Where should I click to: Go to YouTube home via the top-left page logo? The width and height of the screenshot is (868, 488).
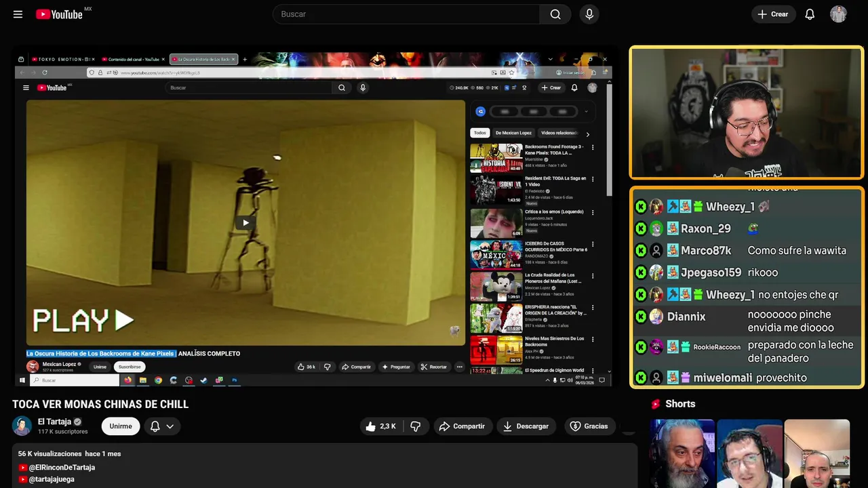point(59,14)
